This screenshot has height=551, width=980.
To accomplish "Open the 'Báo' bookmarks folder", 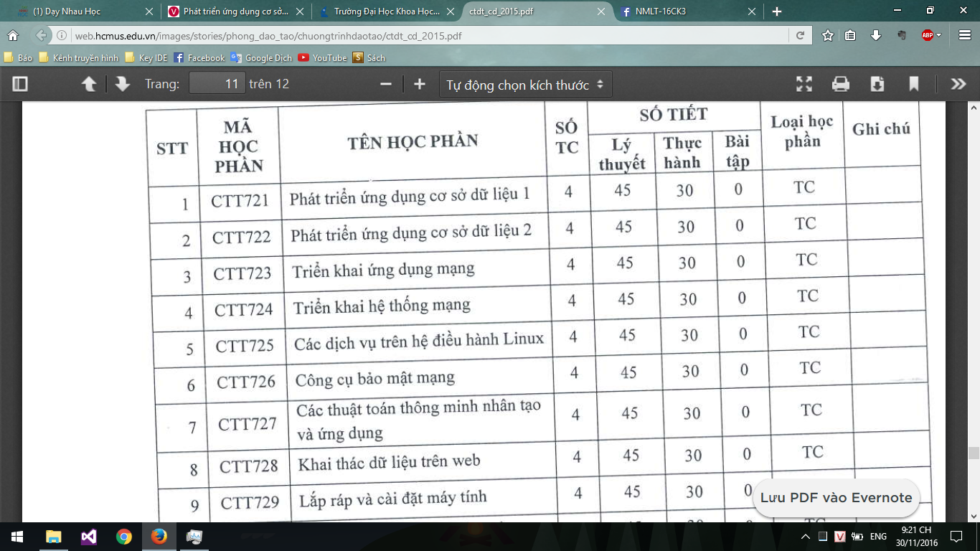I will pos(19,58).
